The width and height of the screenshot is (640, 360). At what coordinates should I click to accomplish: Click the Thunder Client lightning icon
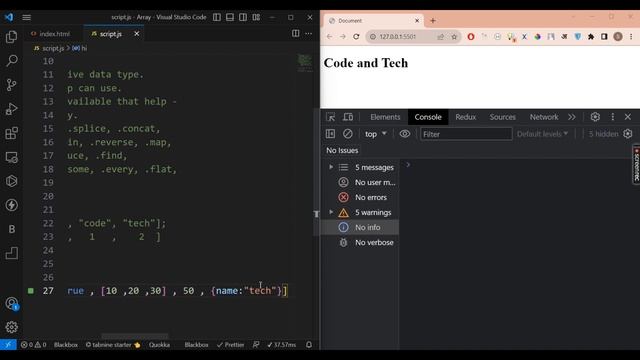point(11,205)
